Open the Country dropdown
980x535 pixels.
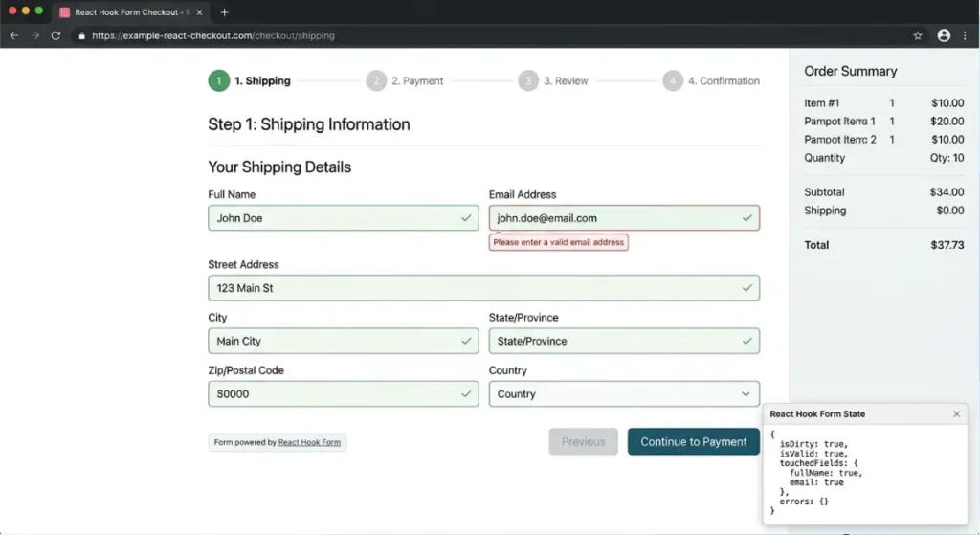coord(624,393)
